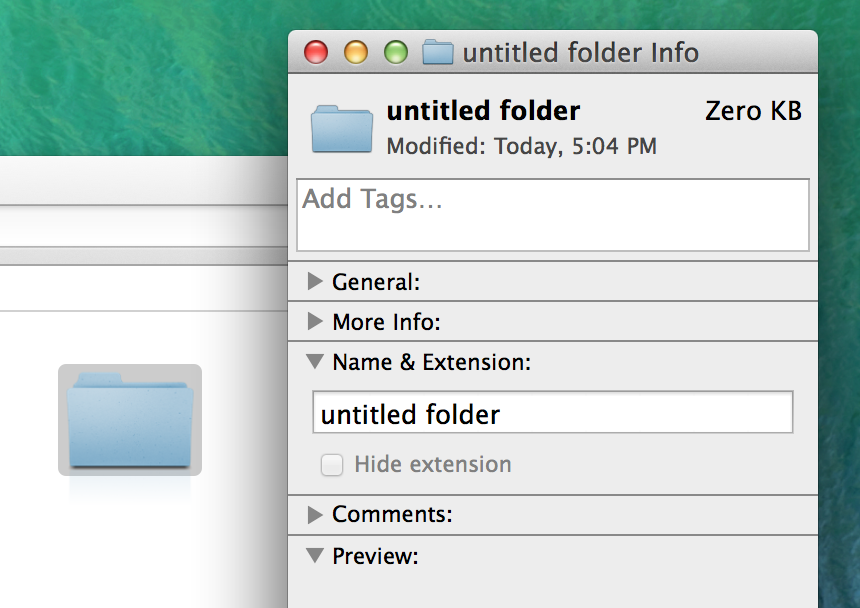This screenshot has height=608, width=860.
Task: Click the green zoom button
Action: click(x=396, y=52)
